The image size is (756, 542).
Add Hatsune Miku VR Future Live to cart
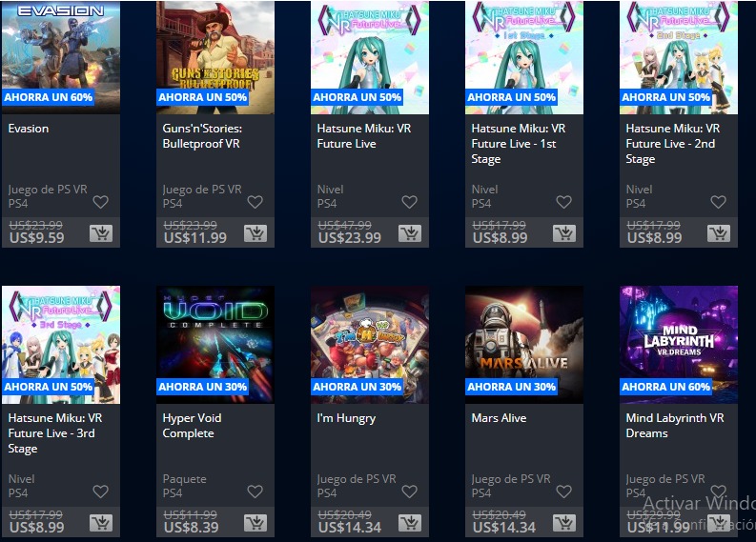tap(409, 233)
